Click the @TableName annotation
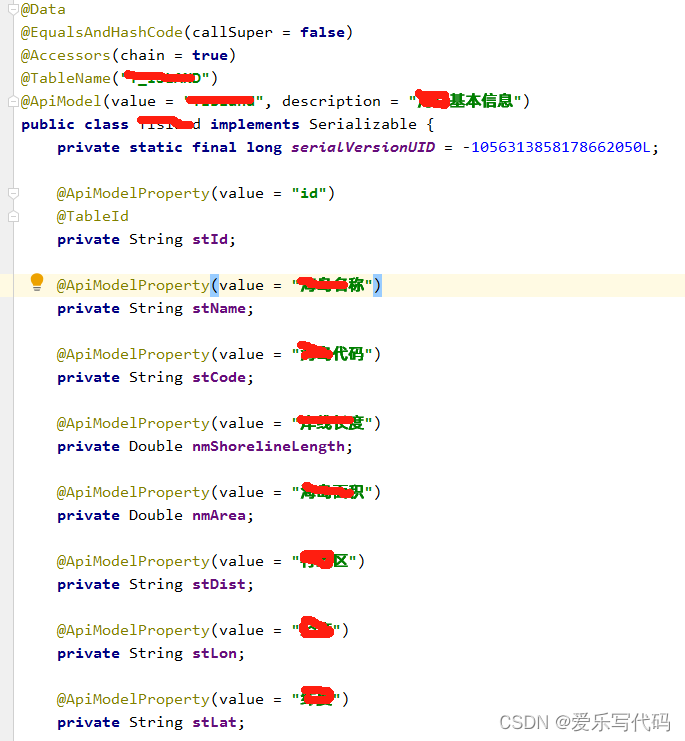 pyautogui.click(x=66, y=78)
